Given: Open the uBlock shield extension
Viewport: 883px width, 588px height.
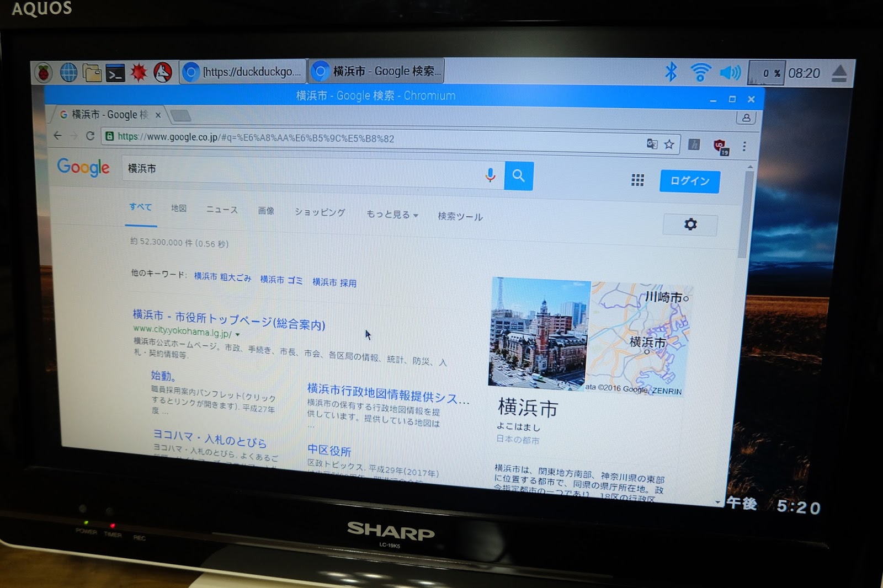Looking at the screenshot, I should [x=721, y=147].
